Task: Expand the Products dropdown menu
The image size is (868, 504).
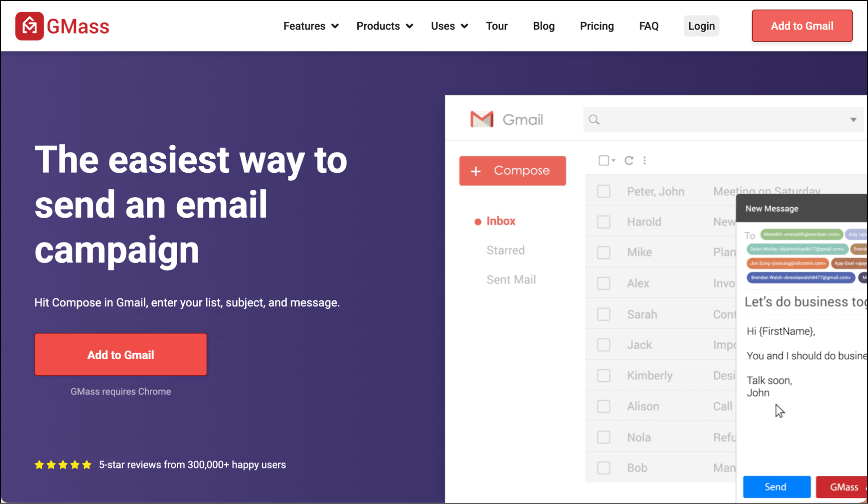Action: (385, 26)
